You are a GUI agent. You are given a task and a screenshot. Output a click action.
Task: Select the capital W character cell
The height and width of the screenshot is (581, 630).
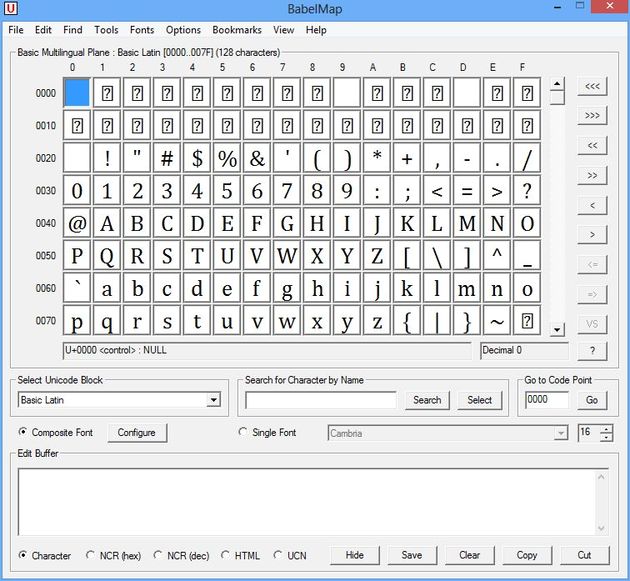pos(287,256)
